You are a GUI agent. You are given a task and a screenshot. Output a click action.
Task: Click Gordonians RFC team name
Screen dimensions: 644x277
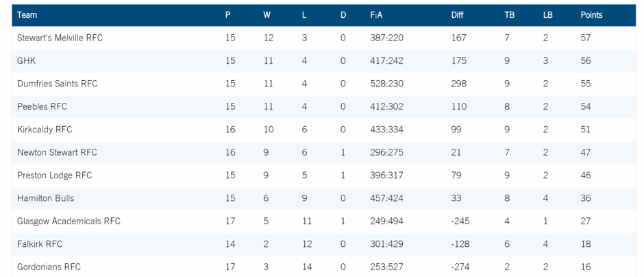pyautogui.click(x=49, y=267)
